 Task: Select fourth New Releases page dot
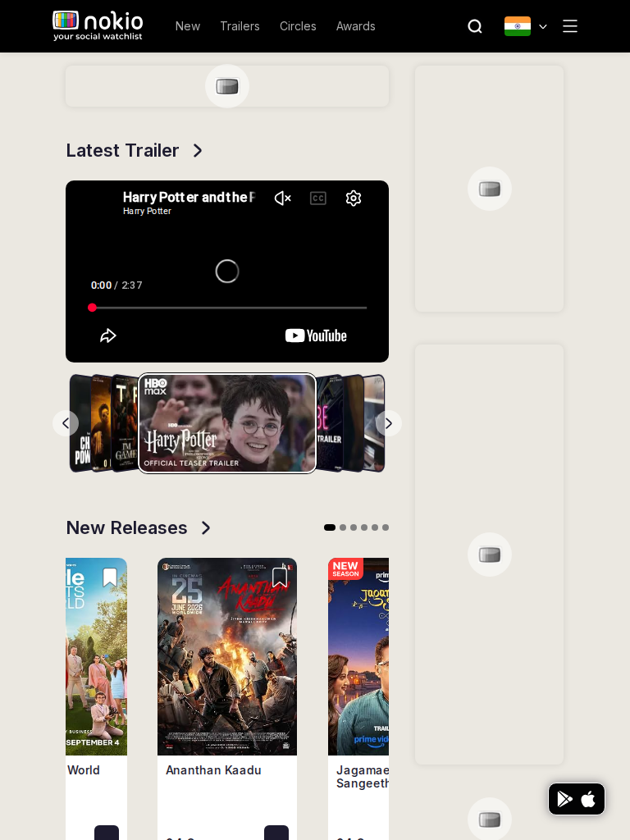click(364, 527)
